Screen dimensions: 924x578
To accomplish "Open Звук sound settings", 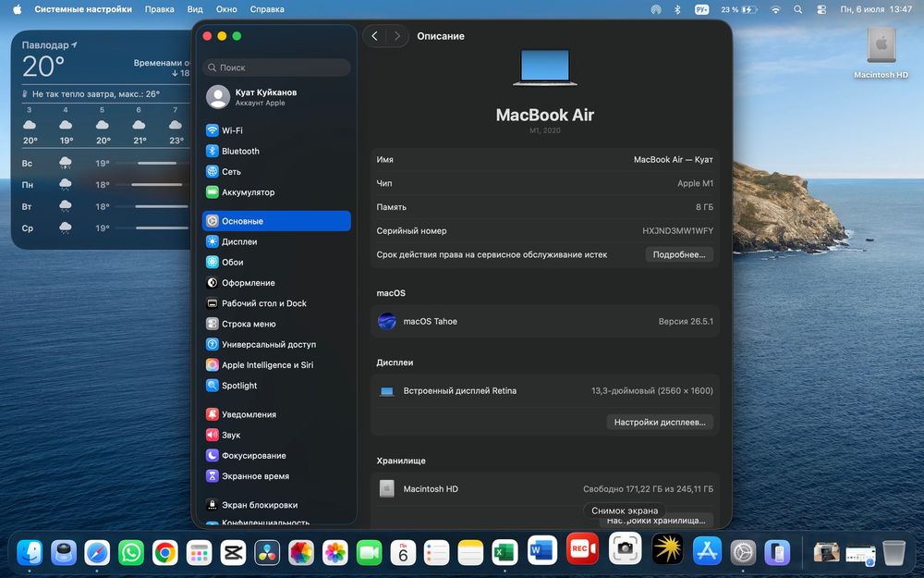I will point(276,436).
